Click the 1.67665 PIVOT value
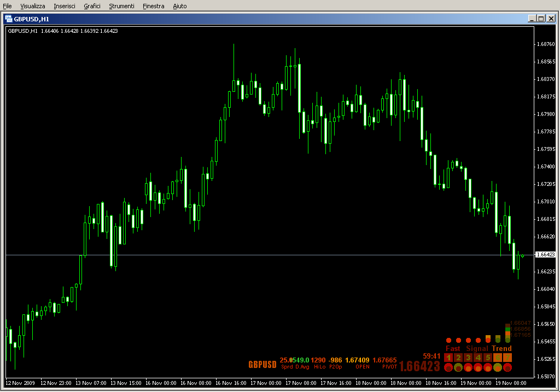Image resolution: width=560 pixels, height=392 pixels. click(384, 360)
